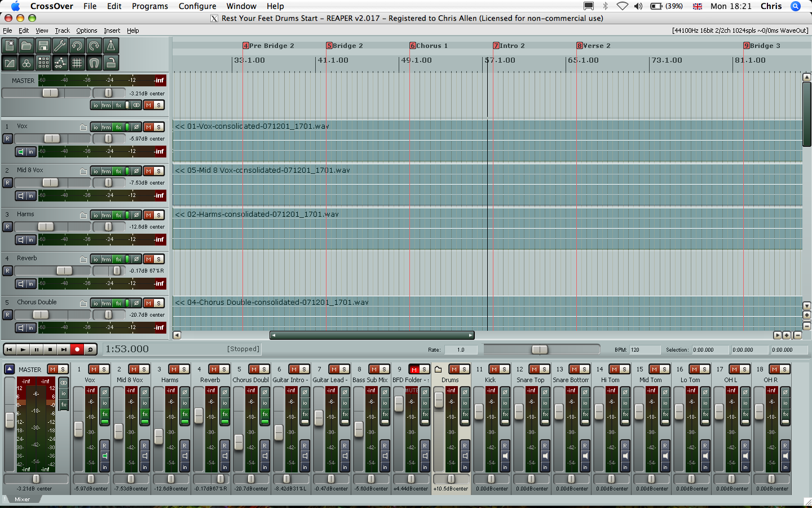Click the BPM input field
Image resolution: width=812 pixels, height=508 pixels.
(645, 349)
